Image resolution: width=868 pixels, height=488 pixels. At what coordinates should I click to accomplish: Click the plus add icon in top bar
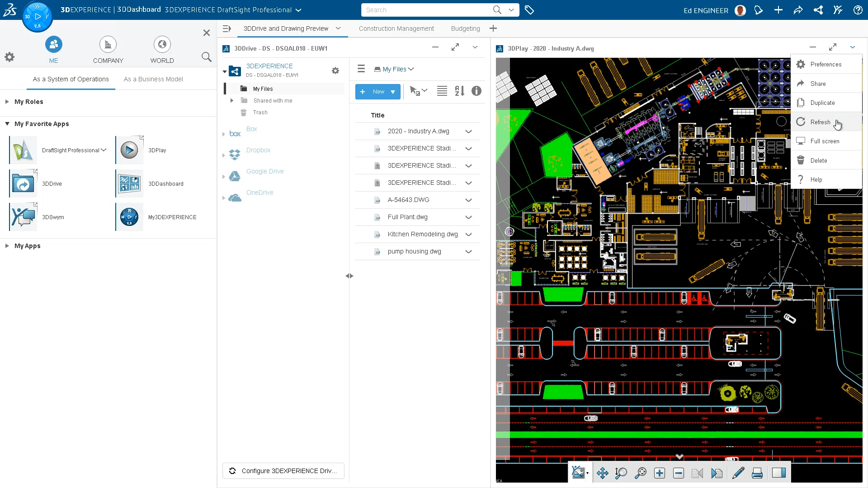pos(778,10)
